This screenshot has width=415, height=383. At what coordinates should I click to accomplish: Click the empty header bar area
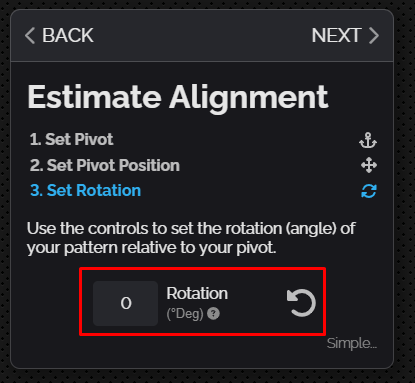202,36
